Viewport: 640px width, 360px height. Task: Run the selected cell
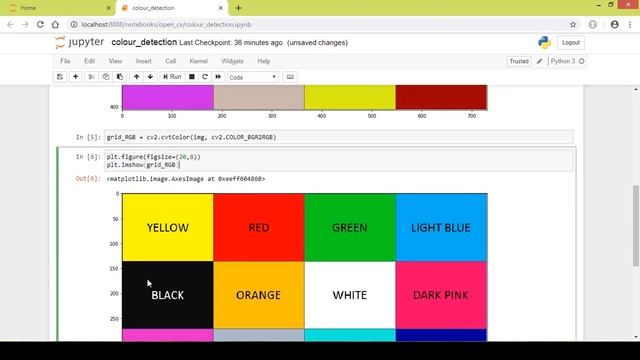(x=172, y=77)
